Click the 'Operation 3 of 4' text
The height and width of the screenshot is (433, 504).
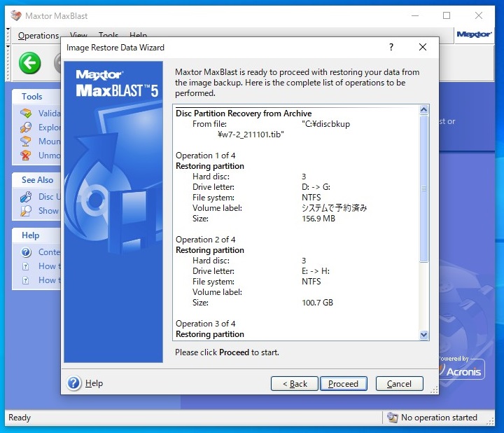coord(205,324)
